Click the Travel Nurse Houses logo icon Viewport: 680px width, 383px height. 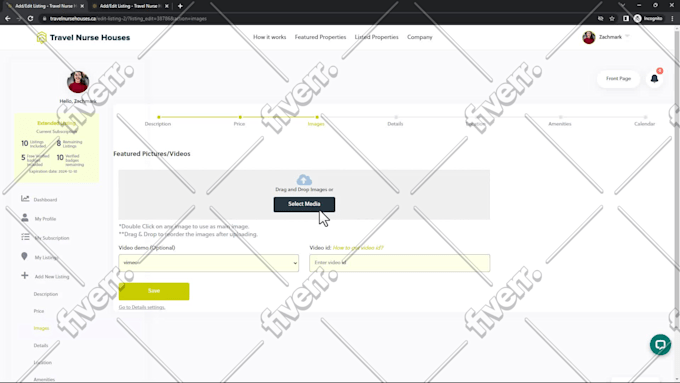(41, 37)
